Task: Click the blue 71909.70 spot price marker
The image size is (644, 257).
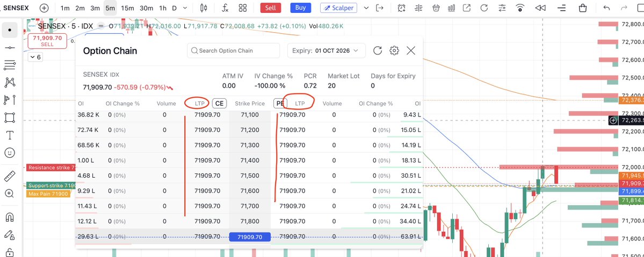Action: tap(250, 237)
